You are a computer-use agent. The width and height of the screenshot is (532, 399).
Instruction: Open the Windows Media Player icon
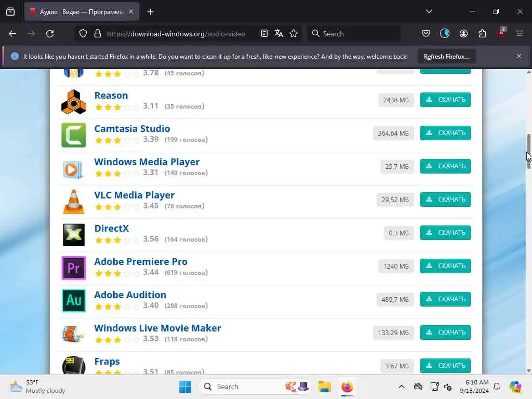[x=74, y=169]
